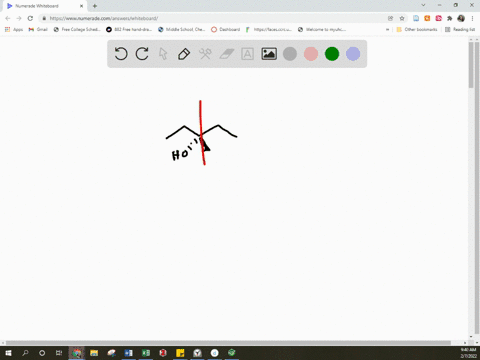Open File Explorer from the taskbar

(x=94, y=353)
